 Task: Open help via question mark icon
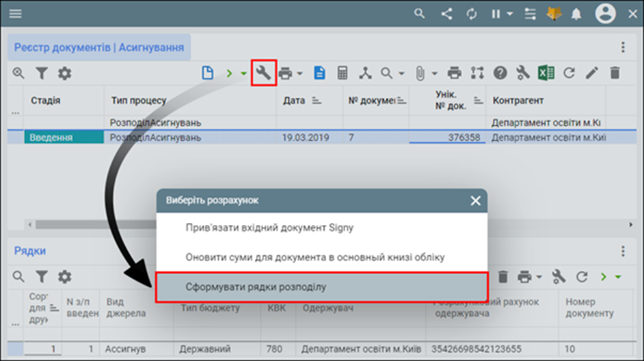coord(501,73)
